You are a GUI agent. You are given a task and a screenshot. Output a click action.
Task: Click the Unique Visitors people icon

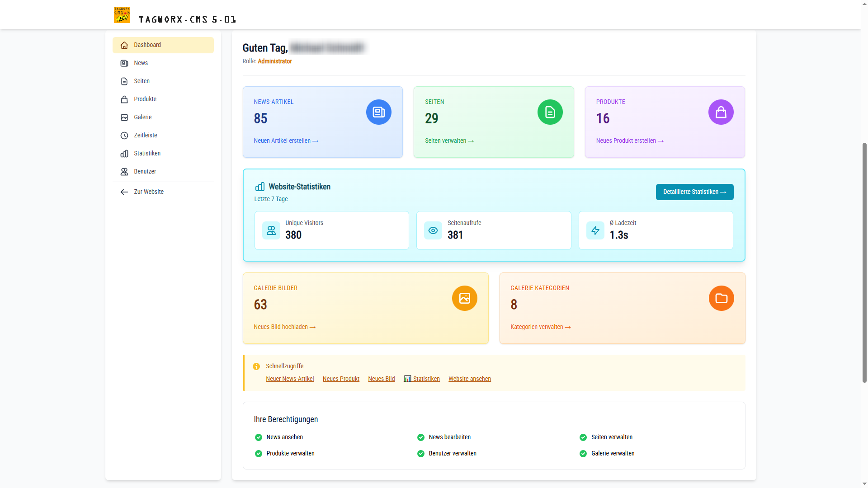271,230
